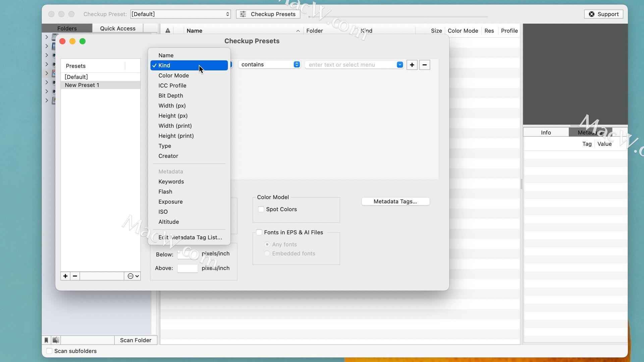
Task: Delete selected preset with minus button
Action: 75,276
